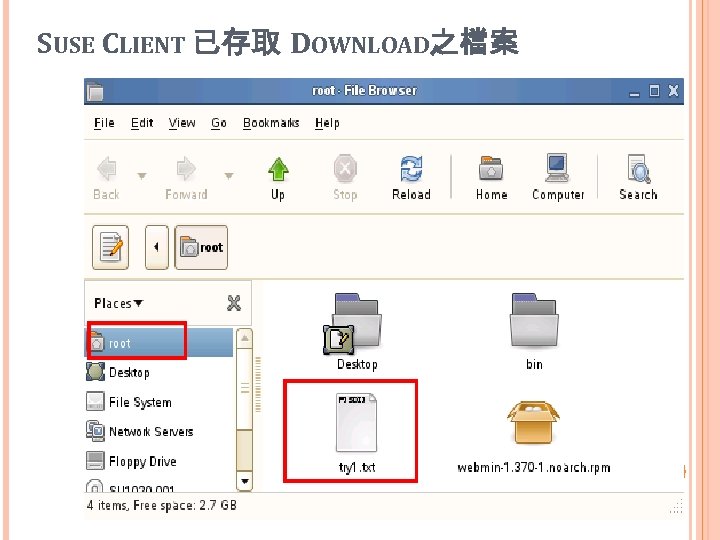Maximize the File Browser window
The height and width of the screenshot is (540, 720).
[x=654, y=91]
